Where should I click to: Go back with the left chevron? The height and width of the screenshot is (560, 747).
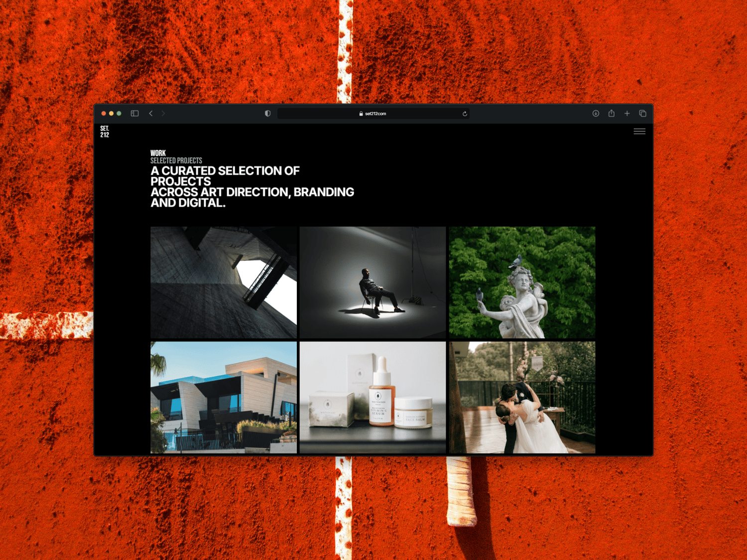pyautogui.click(x=151, y=113)
